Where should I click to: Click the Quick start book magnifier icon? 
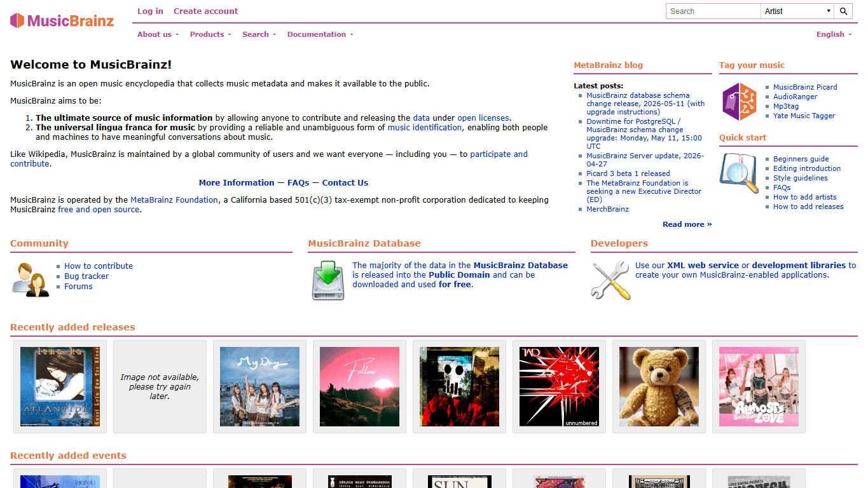click(x=740, y=173)
